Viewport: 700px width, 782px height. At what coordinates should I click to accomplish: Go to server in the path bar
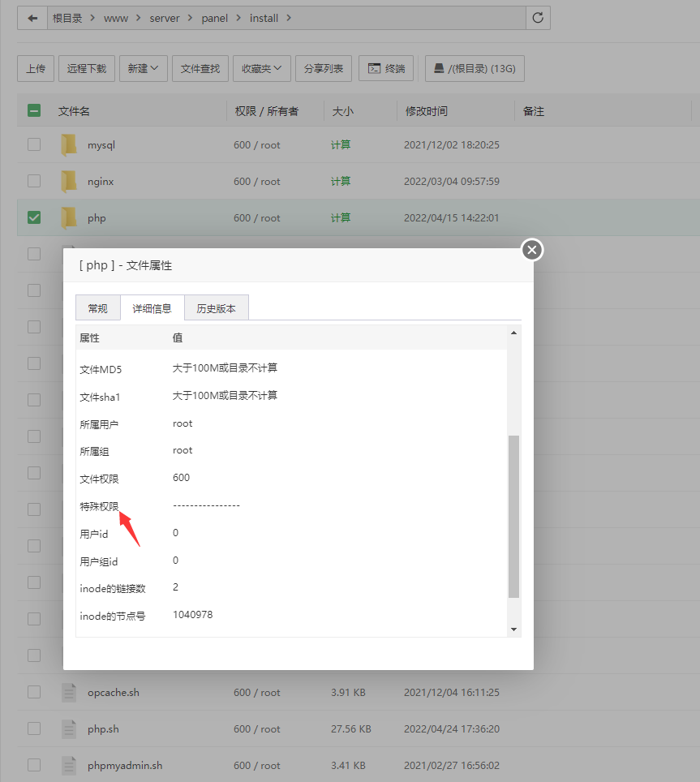pos(165,19)
